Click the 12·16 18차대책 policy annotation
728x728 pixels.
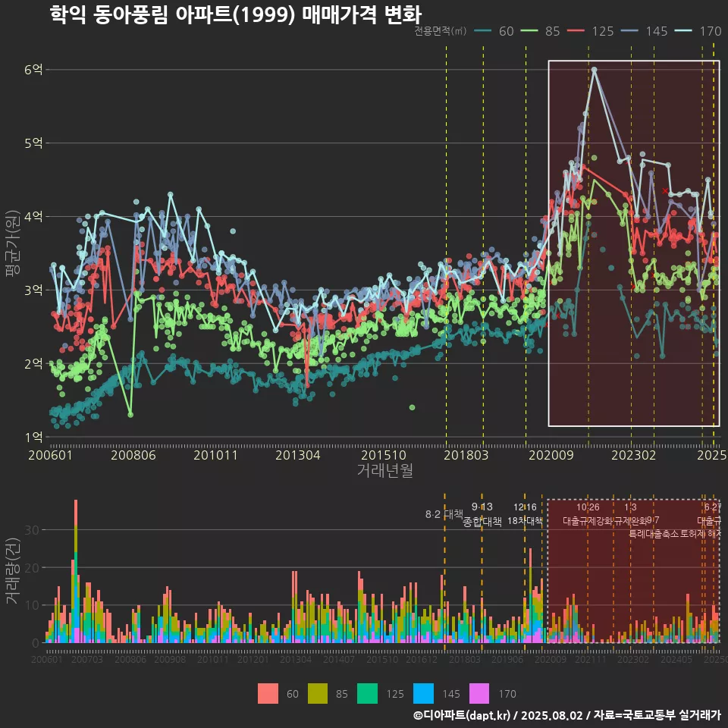click(x=525, y=514)
